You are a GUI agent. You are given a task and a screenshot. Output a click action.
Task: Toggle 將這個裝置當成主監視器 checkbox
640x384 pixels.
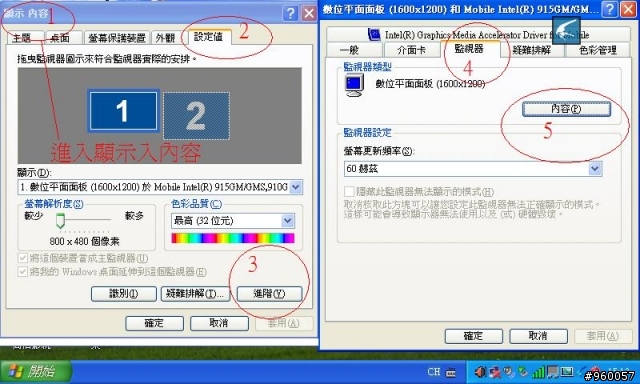pos(22,258)
